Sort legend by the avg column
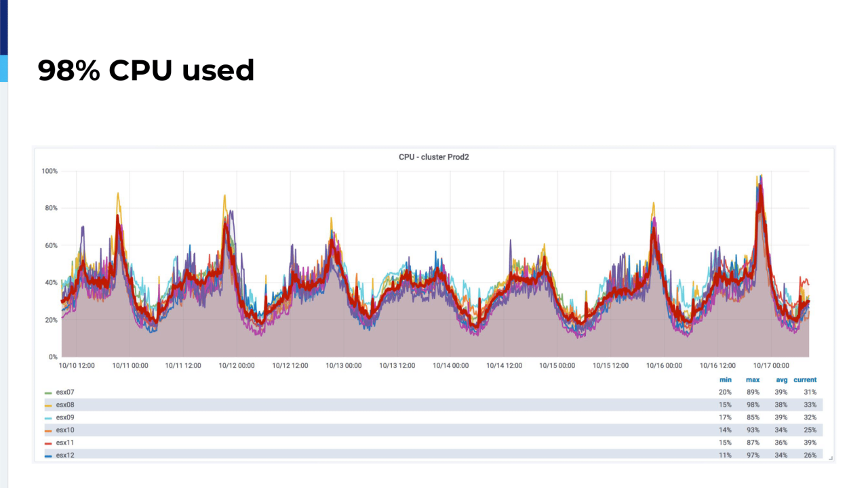The width and height of the screenshot is (868, 488). pos(781,380)
